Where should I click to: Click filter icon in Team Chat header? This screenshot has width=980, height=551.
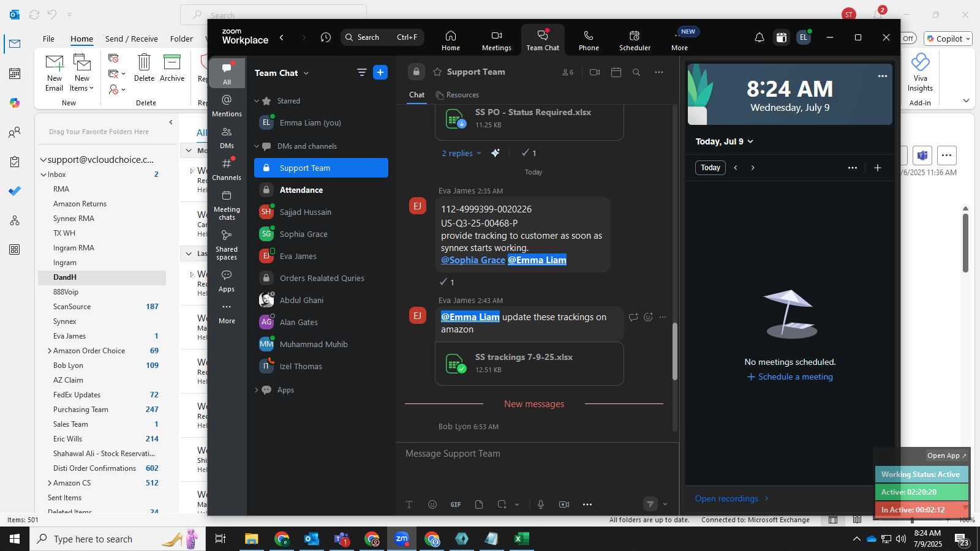point(361,72)
